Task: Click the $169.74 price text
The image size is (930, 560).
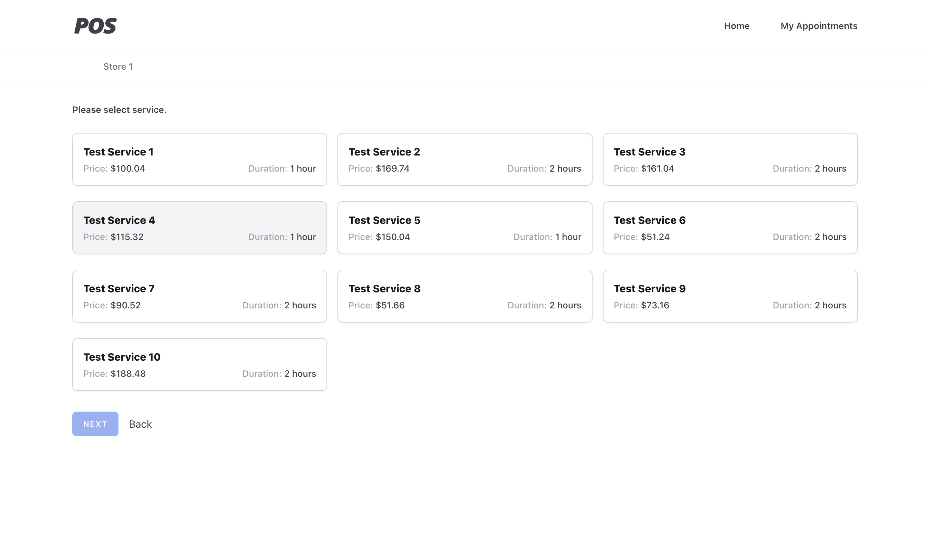Action: [392, 169]
